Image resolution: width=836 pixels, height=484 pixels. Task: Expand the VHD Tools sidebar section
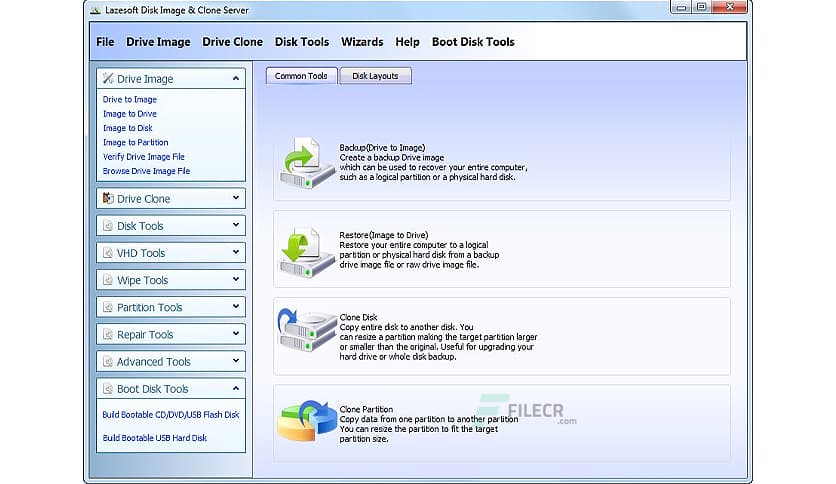[236, 252]
